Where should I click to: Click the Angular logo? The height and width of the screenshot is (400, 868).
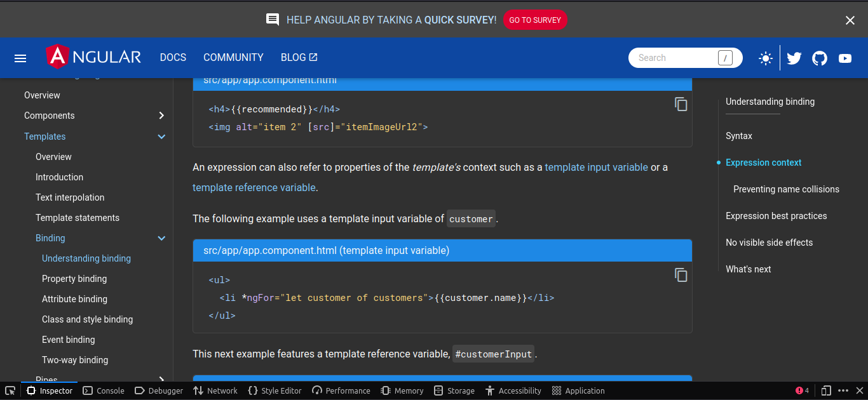(x=93, y=57)
